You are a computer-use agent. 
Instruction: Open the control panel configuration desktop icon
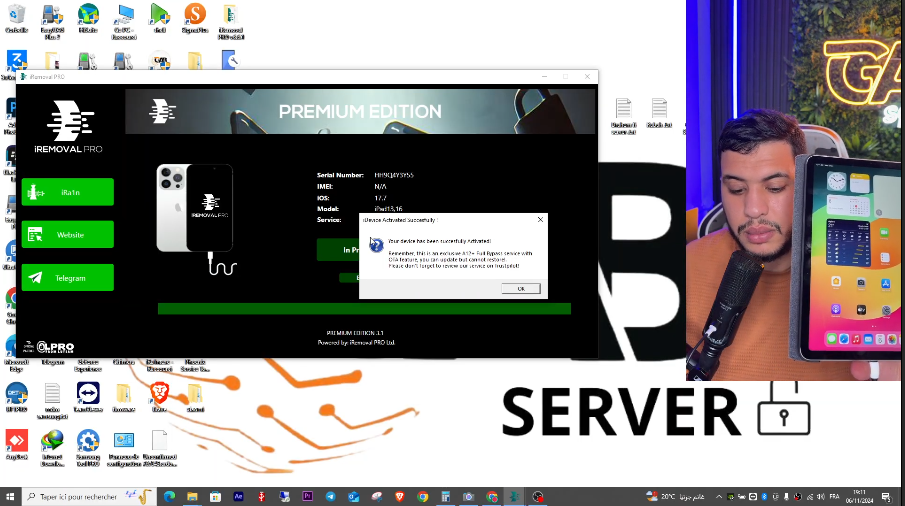click(124, 448)
